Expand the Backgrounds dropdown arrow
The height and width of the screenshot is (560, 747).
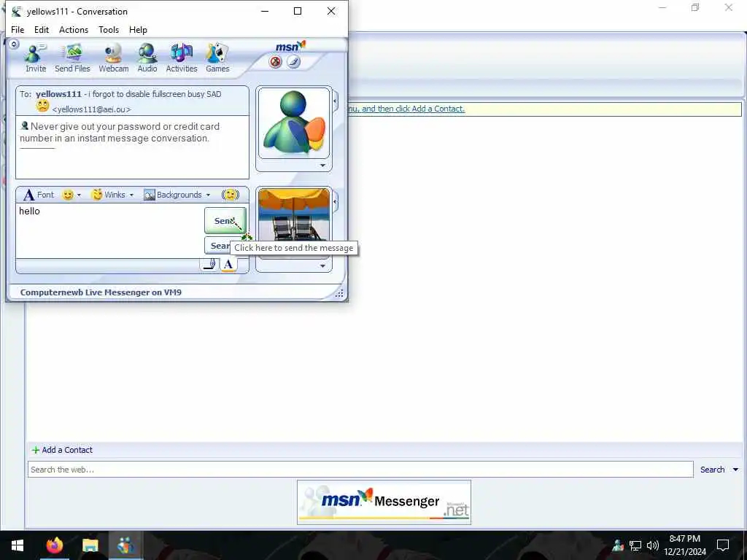coord(208,195)
